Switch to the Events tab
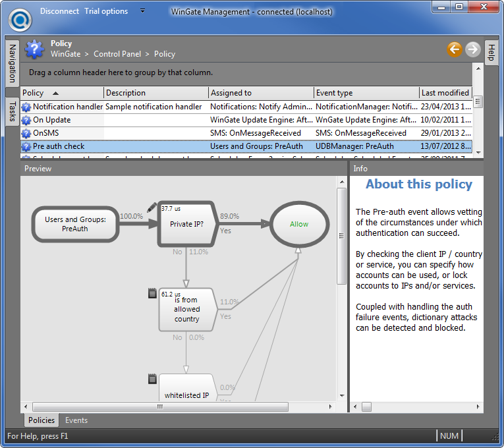504x448 pixels. tap(76, 420)
